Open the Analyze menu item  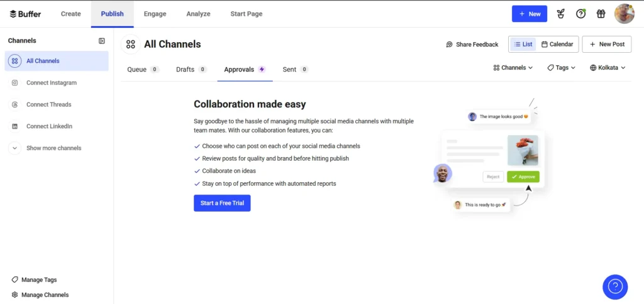point(198,14)
